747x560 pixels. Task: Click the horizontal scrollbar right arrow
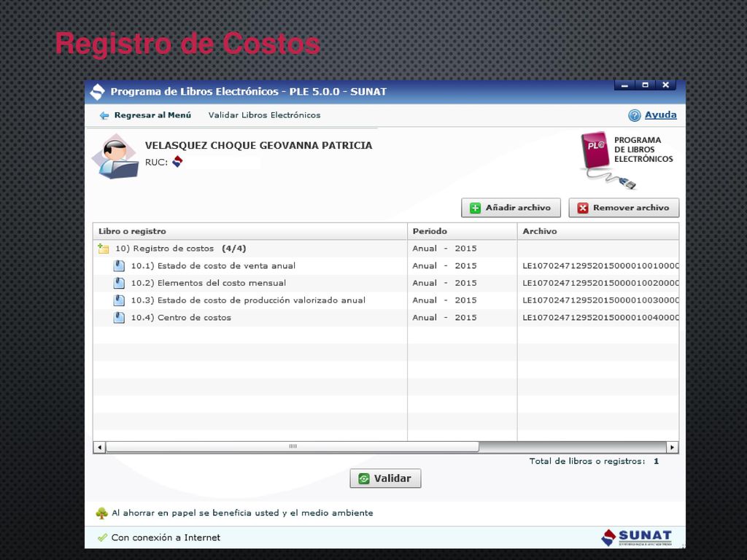[x=672, y=447]
